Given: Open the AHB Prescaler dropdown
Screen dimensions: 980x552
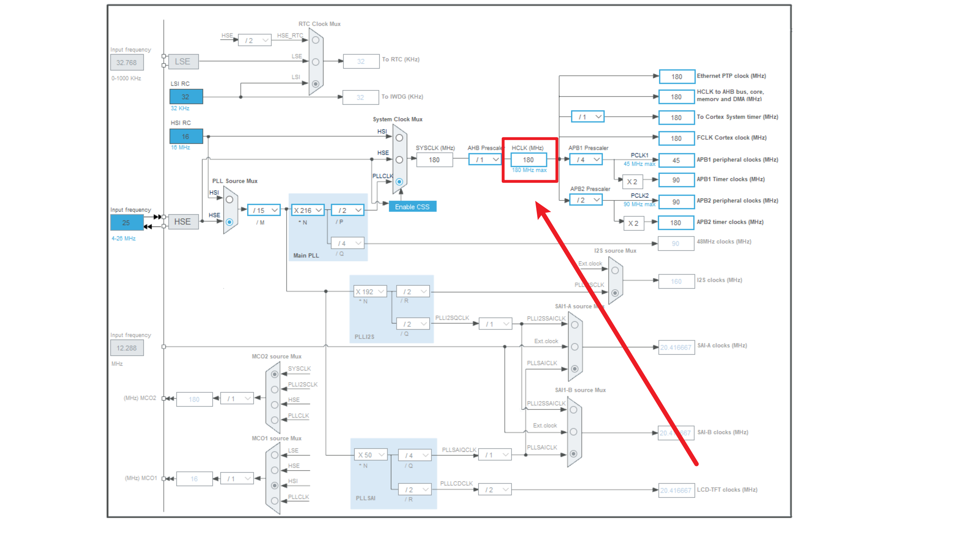Looking at the screenshot, I should 485,160.
